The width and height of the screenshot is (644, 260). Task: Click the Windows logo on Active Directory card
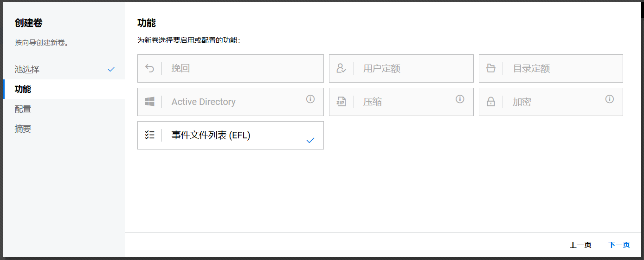point(149,102)
